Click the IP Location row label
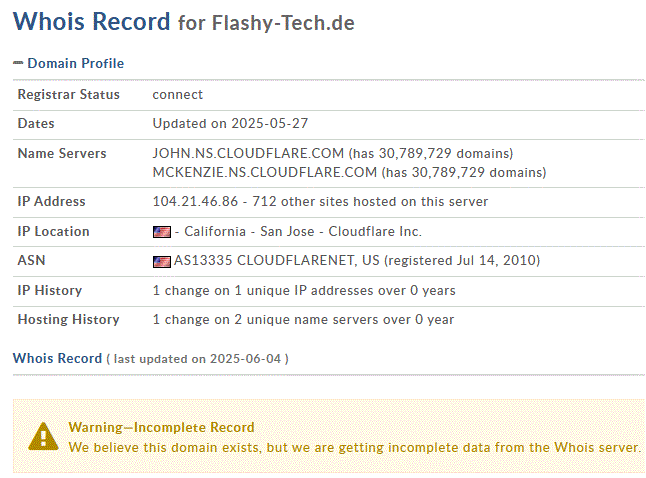 pos(54,232)
